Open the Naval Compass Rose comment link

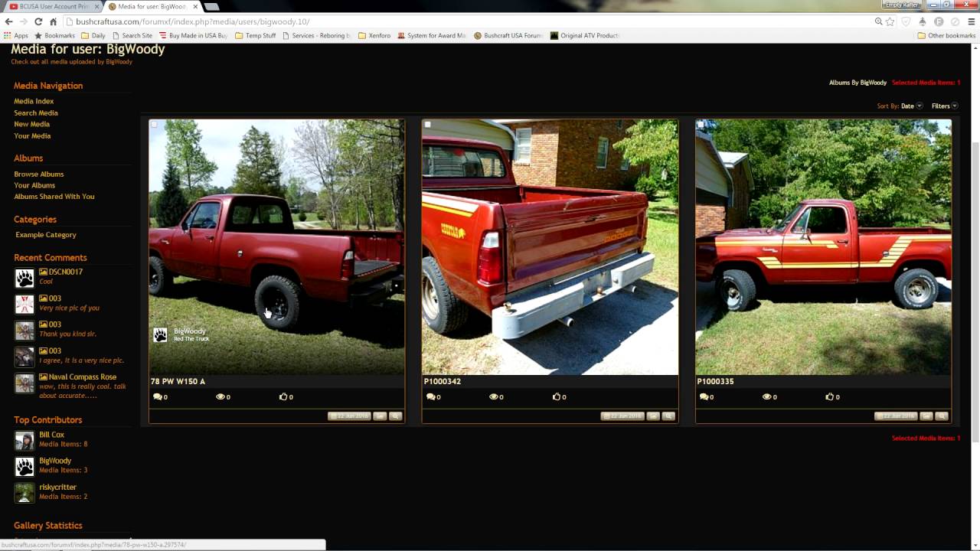[x=83, y=377]
